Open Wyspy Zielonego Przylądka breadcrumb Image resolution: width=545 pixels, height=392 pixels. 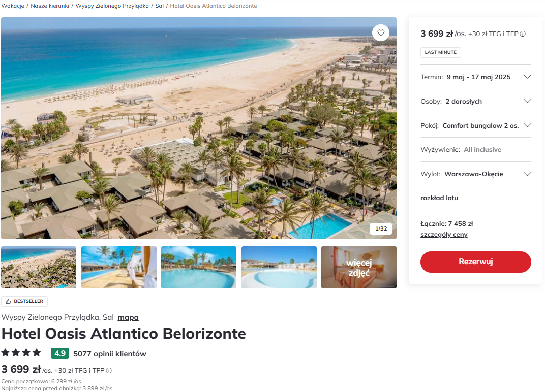click(x=112, y=6)
